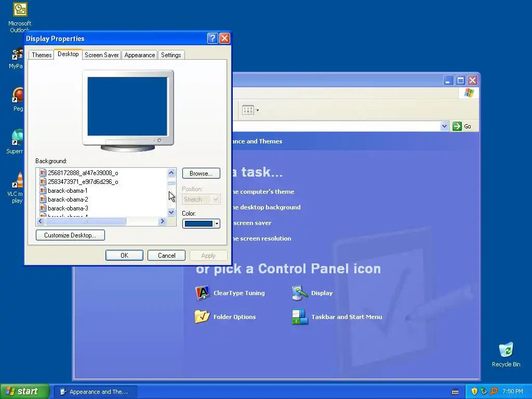Switch to the Themes tab
The height and width of the screenshot is (399, 532).
[x=42, y=55]
